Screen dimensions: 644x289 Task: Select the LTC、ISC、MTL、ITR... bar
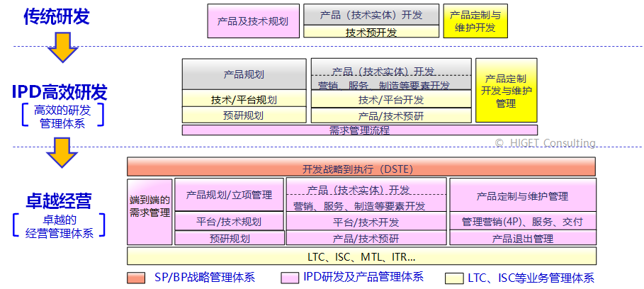(361, 256)
